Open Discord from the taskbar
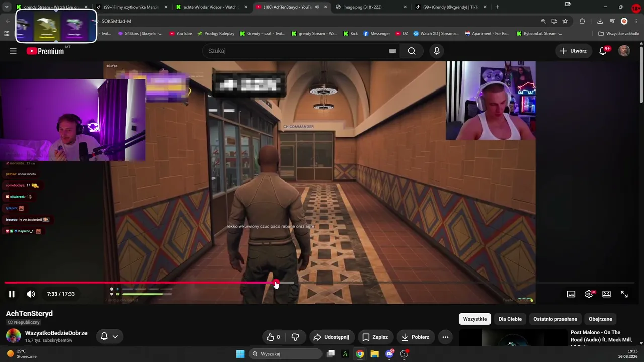644x362 pixels. [x=389, y=354]
